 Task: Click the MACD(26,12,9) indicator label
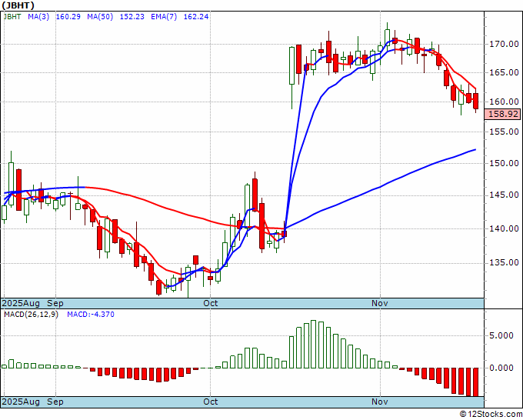tap(31, 315)
